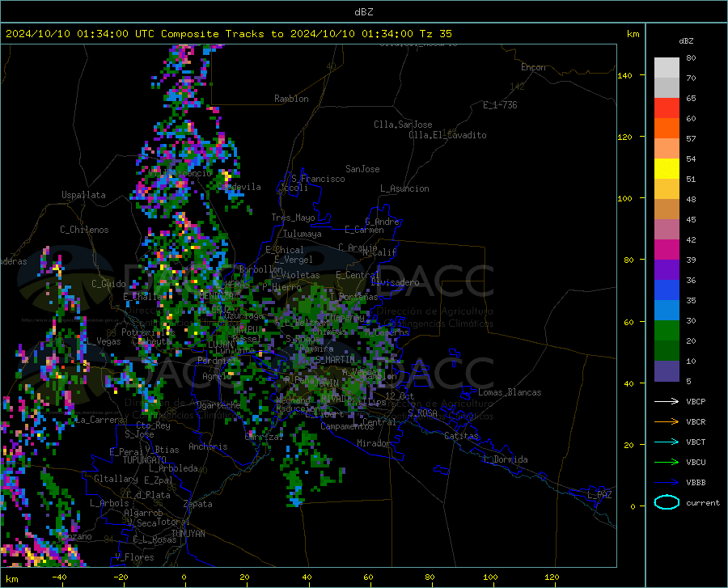Click the 'L_Asuncion' map label
Image resolution: width=728 pixels, height=588 pixels.
coord(404,188)
